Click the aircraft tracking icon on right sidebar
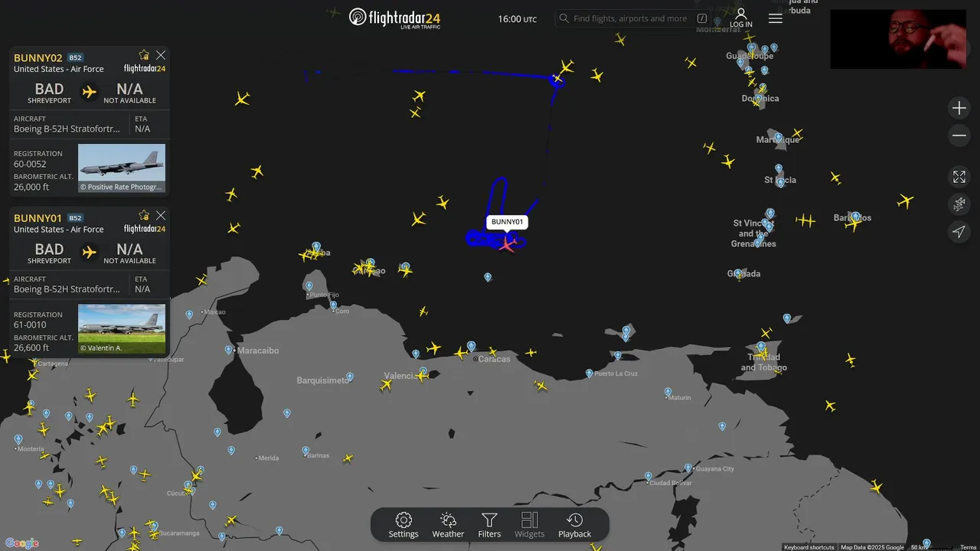The width and height of the screenshot is (980, 551). (959, 204)
